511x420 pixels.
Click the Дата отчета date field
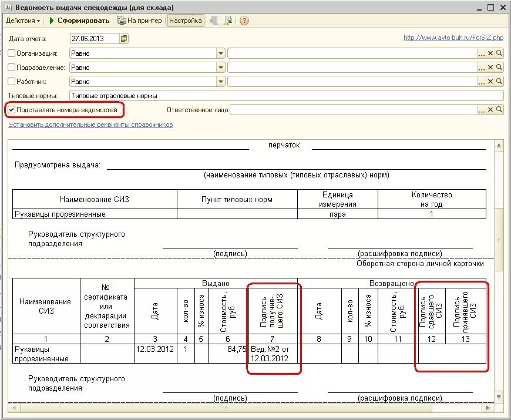(x=95, y=38)
